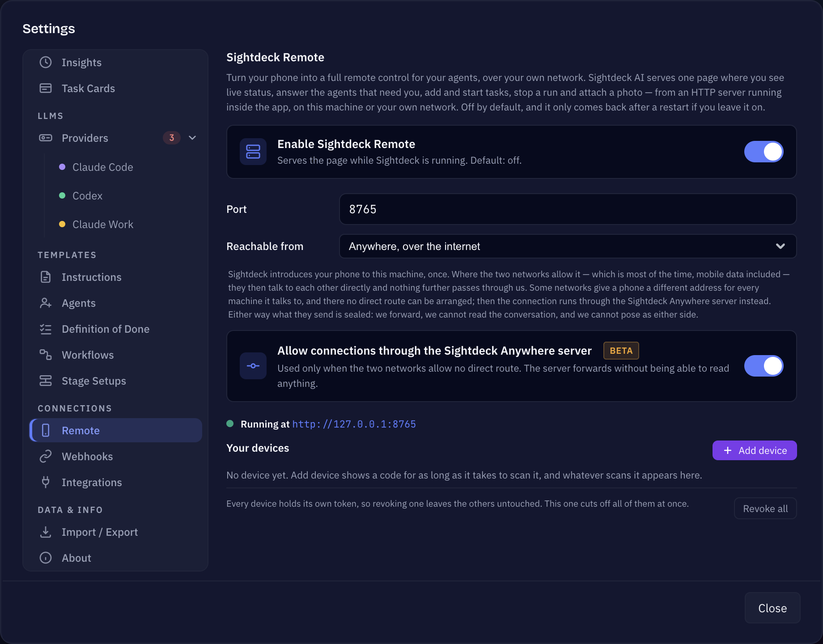Click the CONNECTIONS section header
The width and height of the screenshot is (823, 644).
click(75, 408)
